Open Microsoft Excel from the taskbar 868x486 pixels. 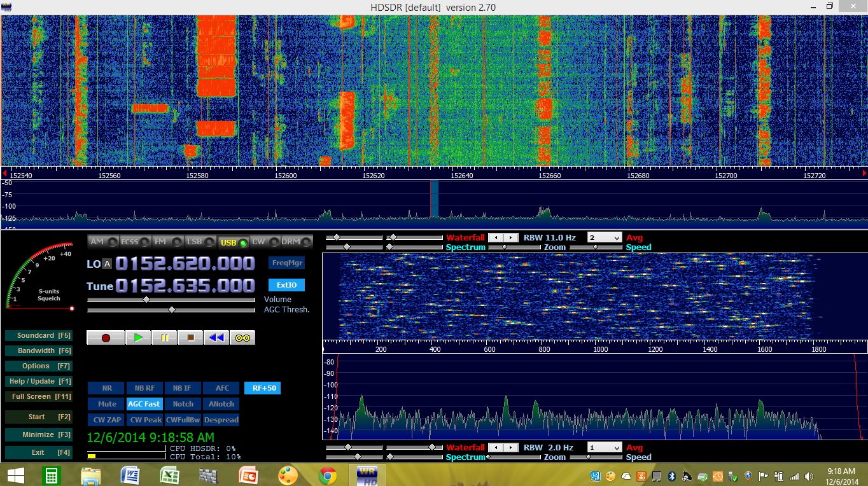169,475
